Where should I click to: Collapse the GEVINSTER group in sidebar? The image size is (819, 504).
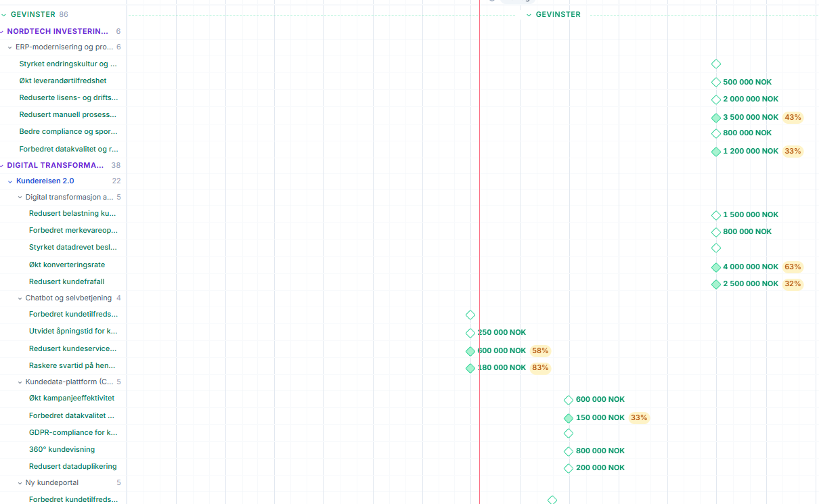(x=3, y=14)
